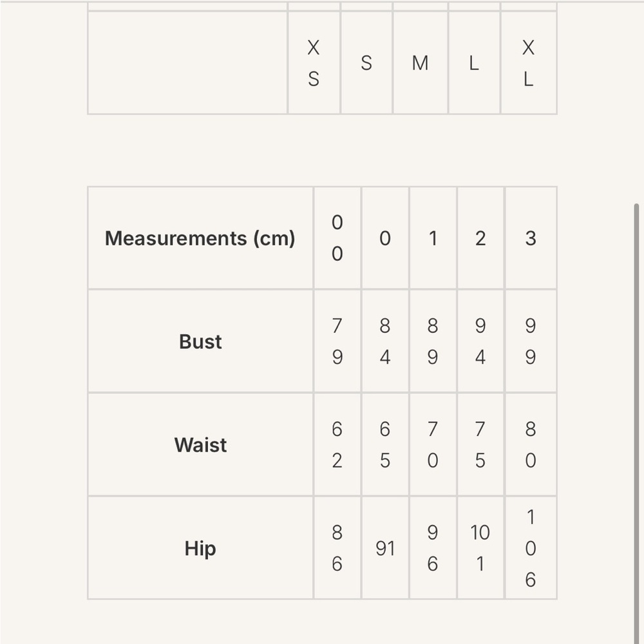Click Bust value 79 for size 00
Image resolution: width=644 pixels, height=644 pixels.
click(x=337, y=341)
